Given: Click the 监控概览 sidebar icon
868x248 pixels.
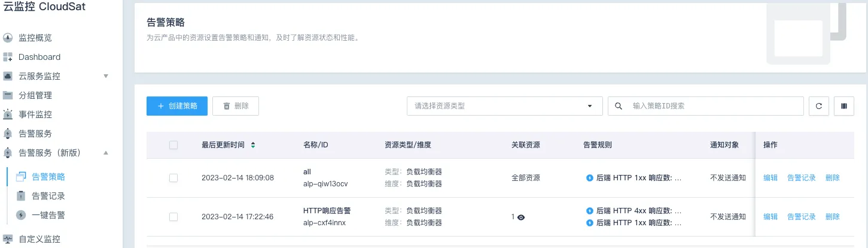Looking at the screenshot, I should click(8, 38).
